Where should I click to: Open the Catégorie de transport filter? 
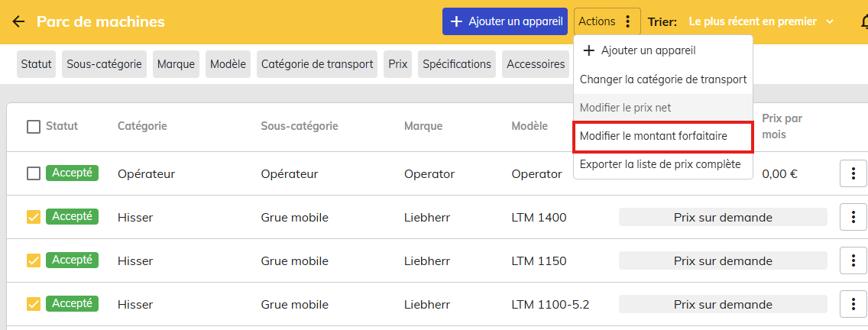click(317, 64)
